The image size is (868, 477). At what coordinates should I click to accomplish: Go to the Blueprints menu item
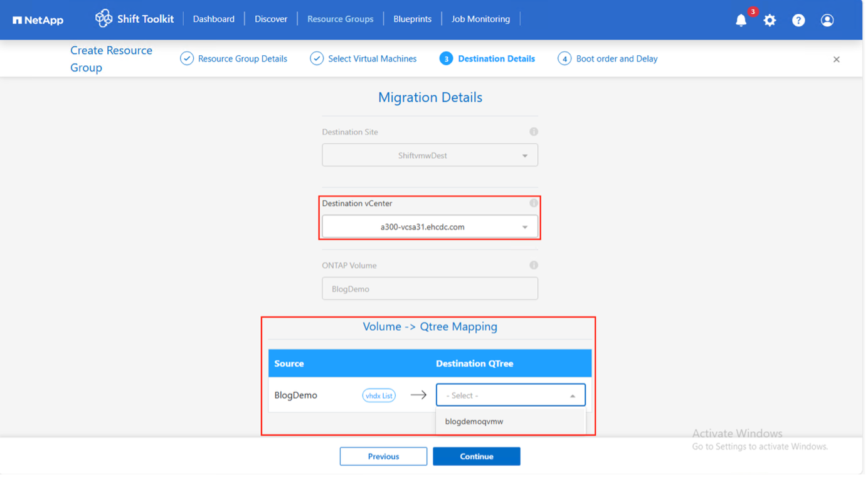(x=412, y=19)
